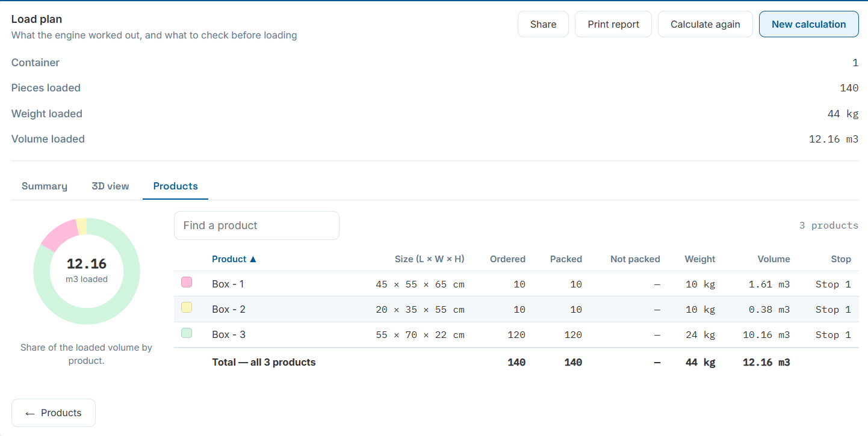868x436 pixels.
Task: Click the pink swatch for Box - 1
Action: 187,282
